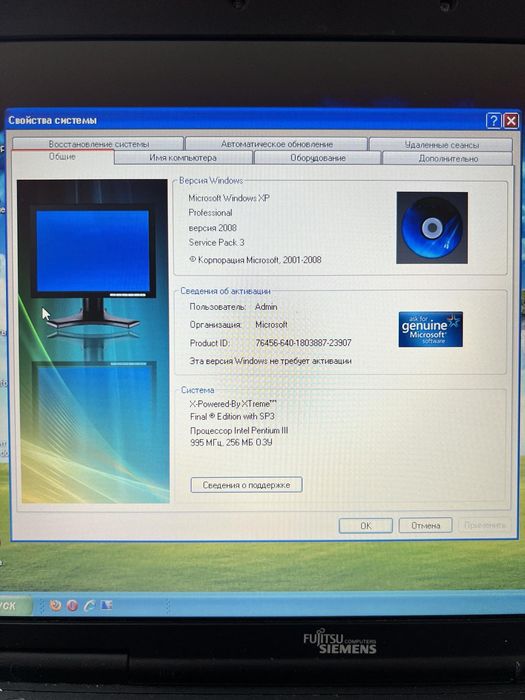Open the Оборудование tab

coord(317,158)
